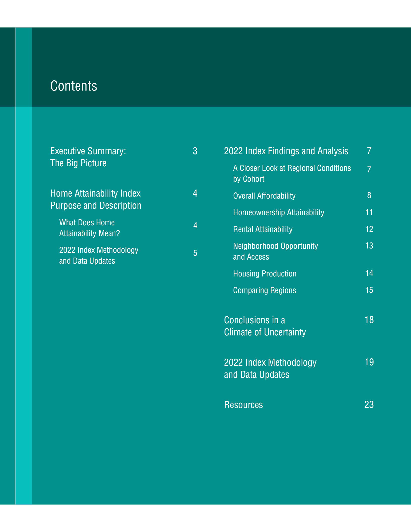Open Comparing Regions entry

(x=264, y=290)
